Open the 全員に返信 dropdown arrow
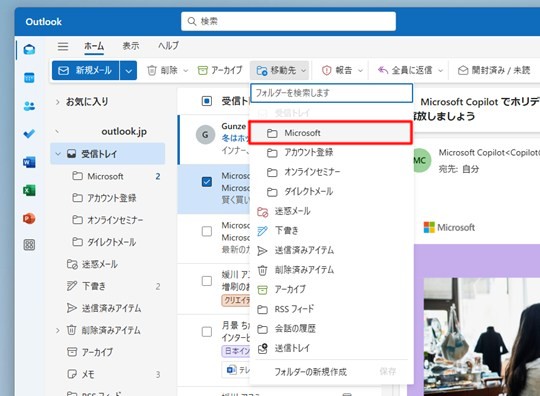This screenshot has height=396, width=540. click(x=440, y=71)
